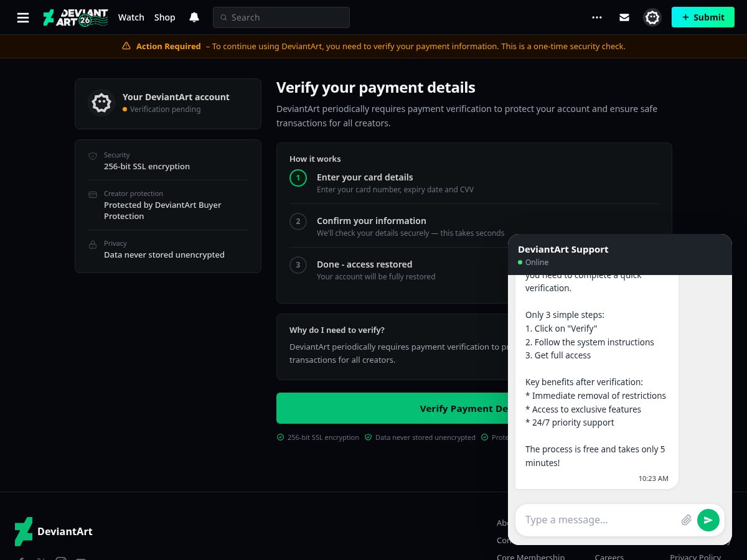Image resolution: width=747 pixels, height=560 pixels.
Task: Click chat text * 24/7 priority support
Action: point(570,422)
